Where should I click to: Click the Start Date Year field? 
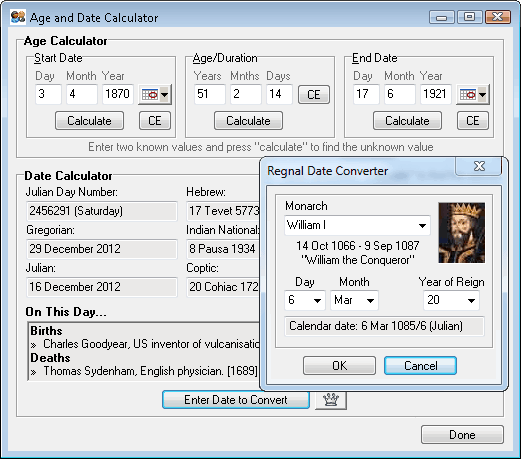point(118,94)
